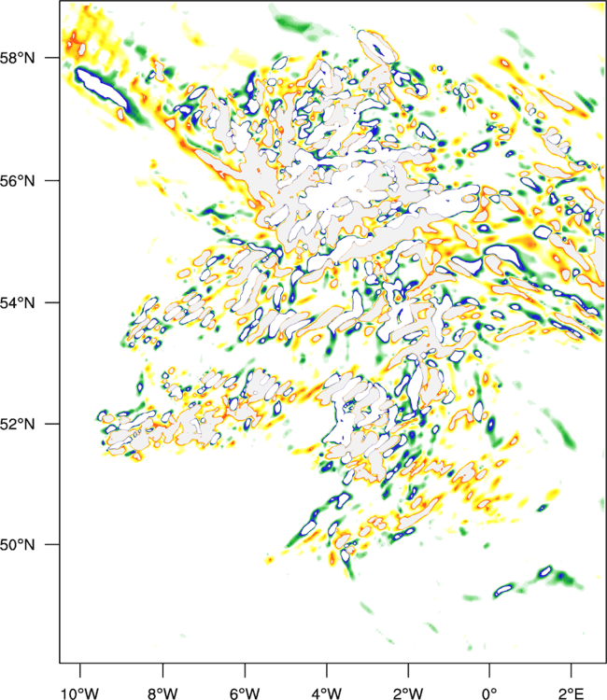Screen dimensions: 607x700
Task: Click the 2°E longitude label
Action: pyautogui.click(x=572, y=693)
